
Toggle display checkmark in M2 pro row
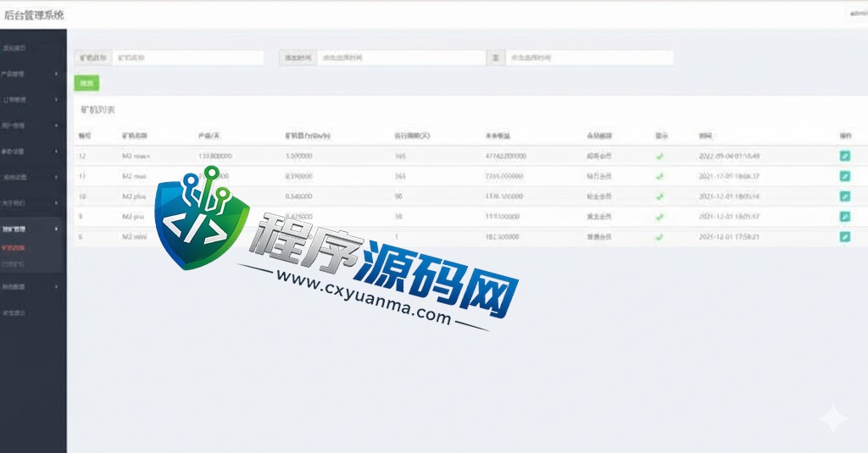coord(659,217)
